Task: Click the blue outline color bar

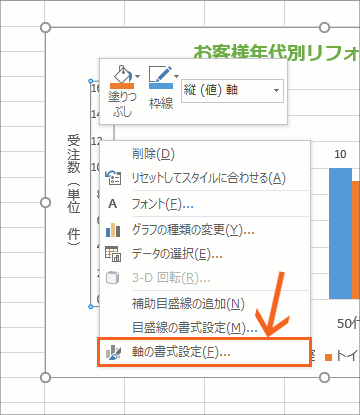Action: coord(161,86)
